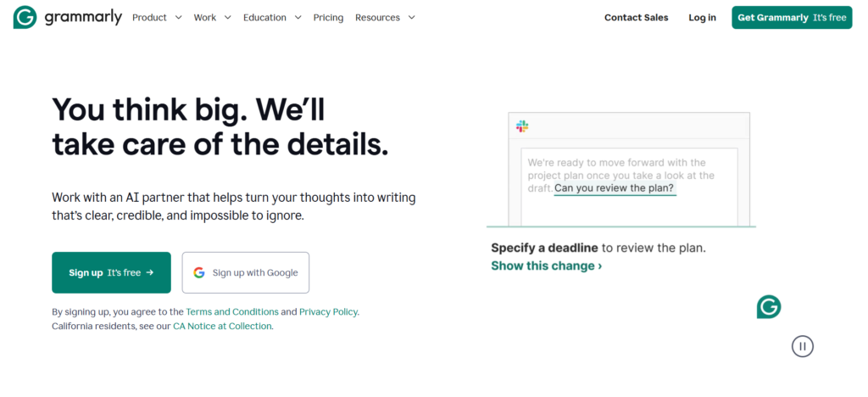The height and width of the screenshot is (397, 868).
Task: Click the Google logo on the sign-up button
Action: click(199, 272)
